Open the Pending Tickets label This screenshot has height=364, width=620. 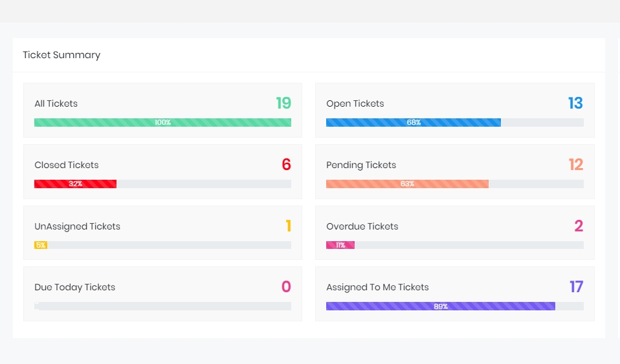(360, 165)
